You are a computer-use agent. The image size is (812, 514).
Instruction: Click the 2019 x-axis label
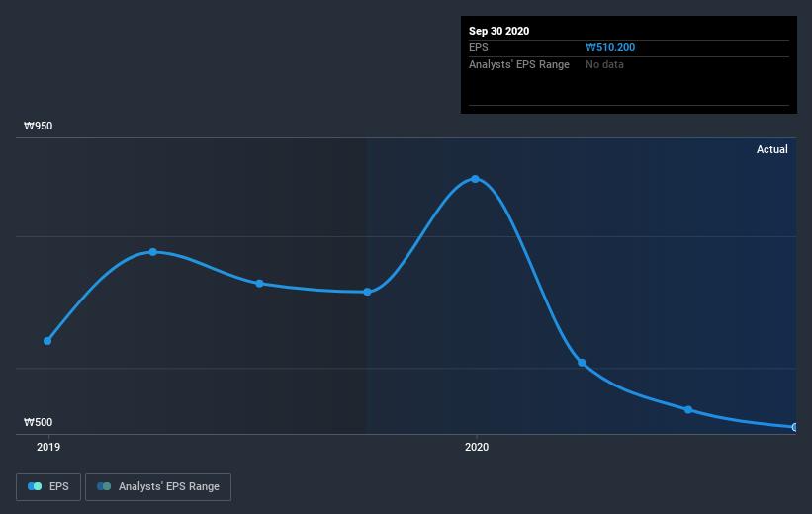point(48,447)
